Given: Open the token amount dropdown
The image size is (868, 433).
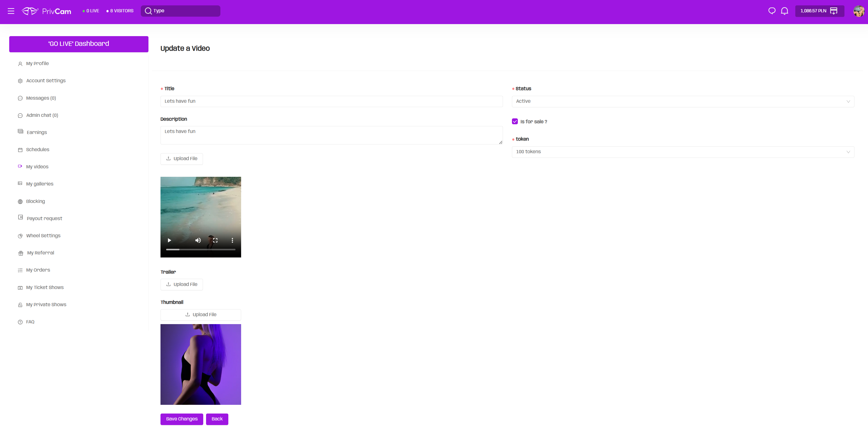Looking at the screenshot, I should (683, 152).
